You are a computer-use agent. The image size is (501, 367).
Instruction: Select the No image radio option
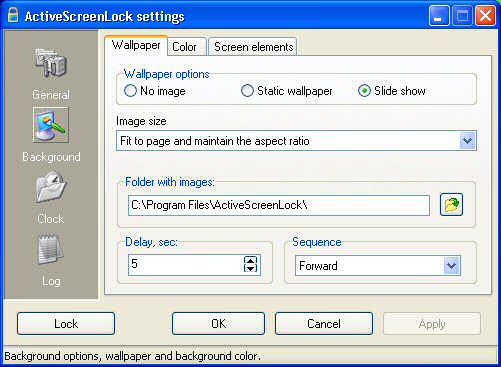click(130, 91)
